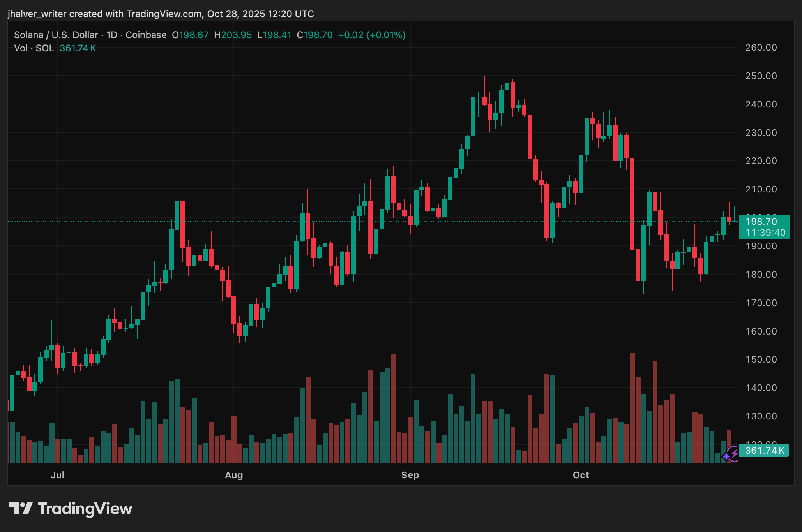Click the 198.70 current price label
Image resolution: width=802 pixels, height=532 pixels.
[761, 222]
